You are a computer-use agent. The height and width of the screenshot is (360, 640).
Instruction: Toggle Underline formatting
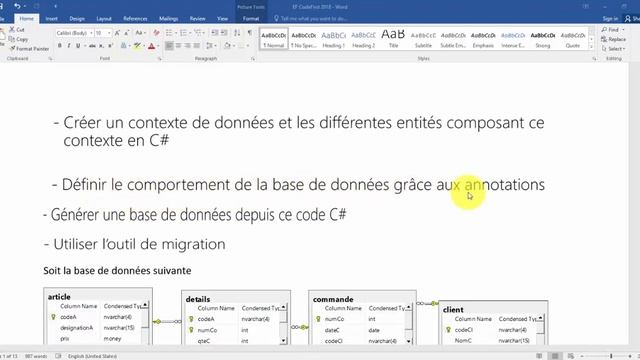click(x=78, y=46)
